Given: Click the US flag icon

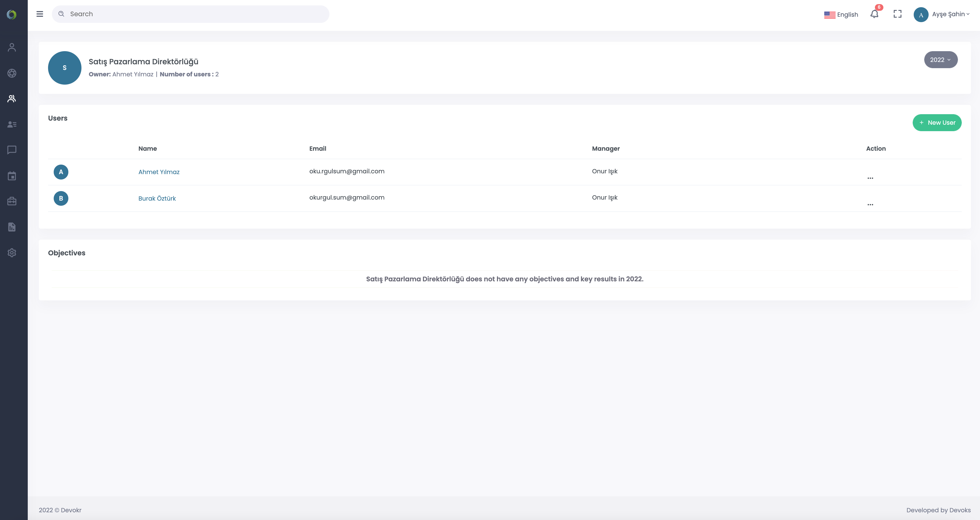Looking at the screenshot, I should (829, 15).
